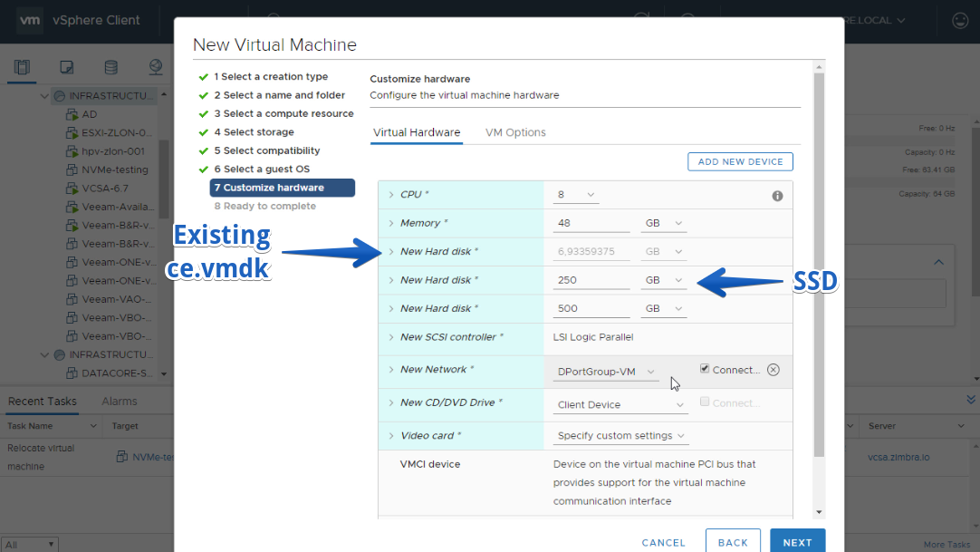This screenshot has width=980, height=552.
Task: Open the VMs and Templates view icon
Action: pyautogui.click(x=67, y=67)
